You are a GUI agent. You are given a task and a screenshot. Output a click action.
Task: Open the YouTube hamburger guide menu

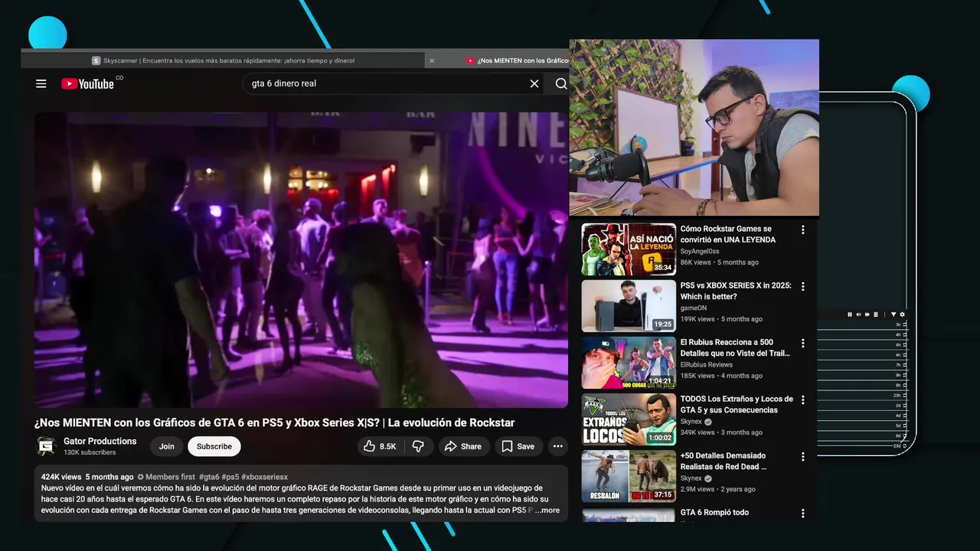coord(41,83)
